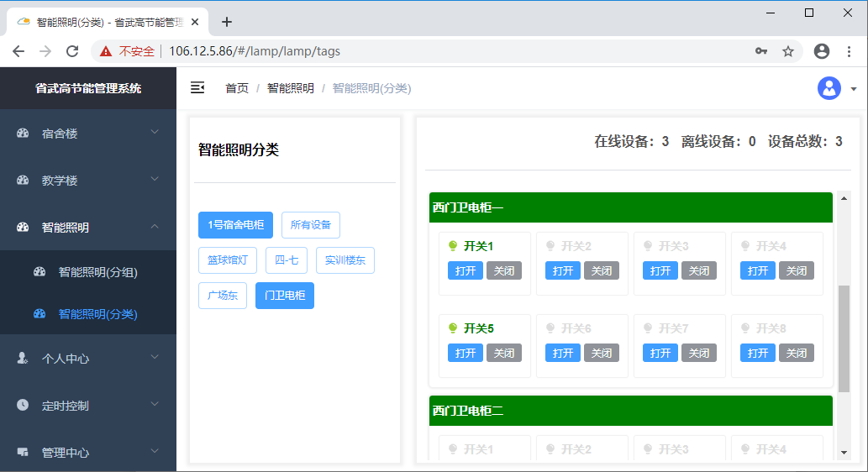The width and height of the screenshot is (868, 472).
Task: Open the saved passwords key icon
Action: (761, 51)
